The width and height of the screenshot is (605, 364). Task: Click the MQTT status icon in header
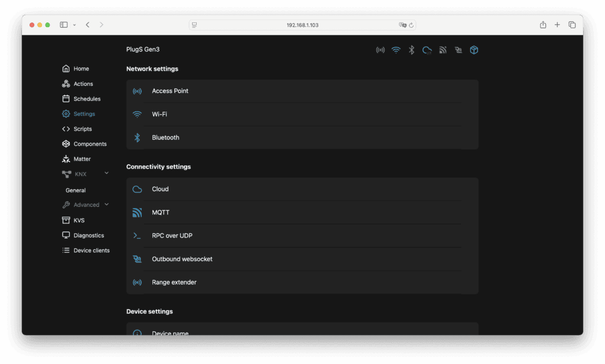tap(443, 50)
